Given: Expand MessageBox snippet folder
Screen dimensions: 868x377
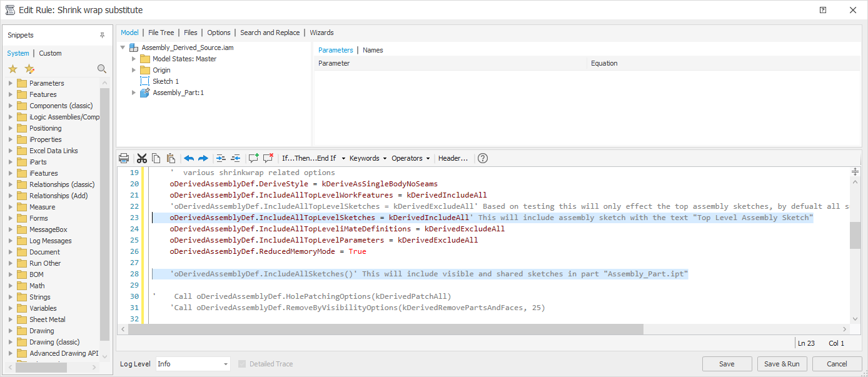Looking at the screenshot, I should [x=11, y=229].
